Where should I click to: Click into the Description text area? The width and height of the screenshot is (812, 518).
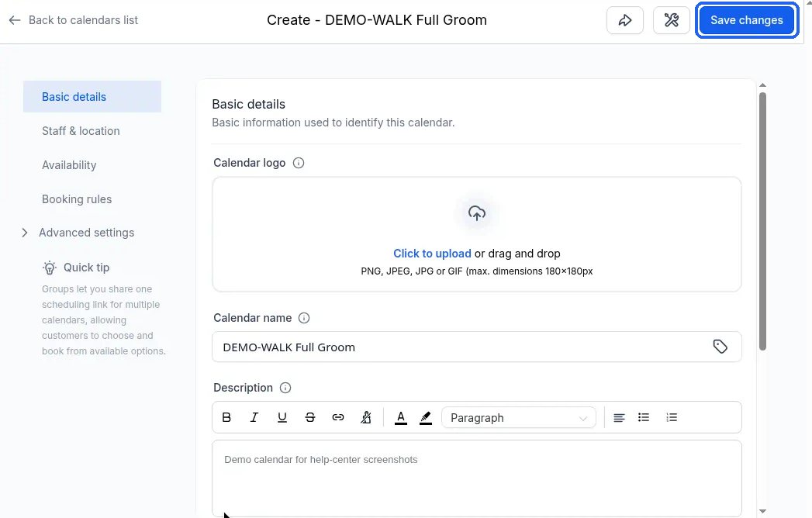pyautogui.click(x=476, y=478)
